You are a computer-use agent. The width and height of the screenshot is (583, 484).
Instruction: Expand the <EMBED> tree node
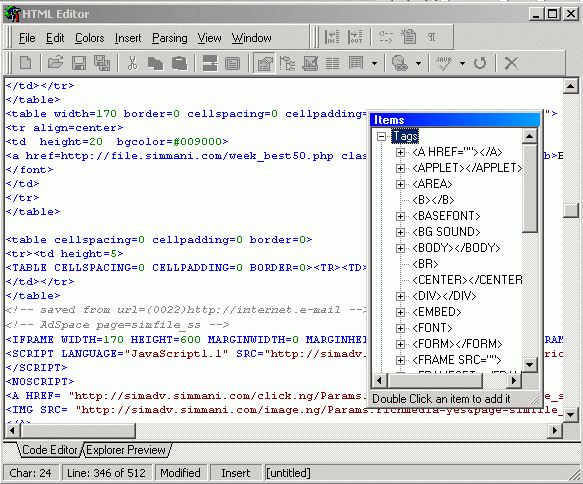(400, 312)
